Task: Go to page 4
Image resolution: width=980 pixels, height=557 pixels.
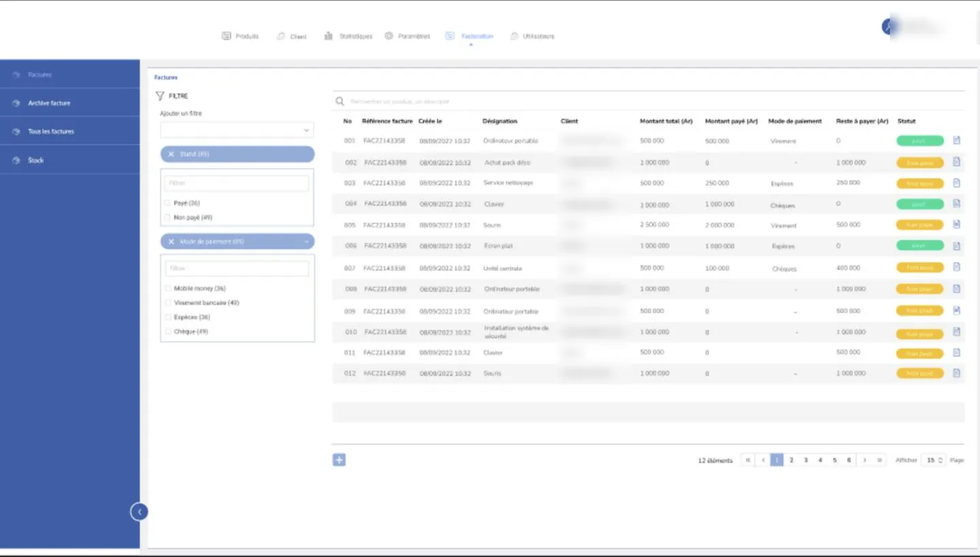Action: (820, 460)
